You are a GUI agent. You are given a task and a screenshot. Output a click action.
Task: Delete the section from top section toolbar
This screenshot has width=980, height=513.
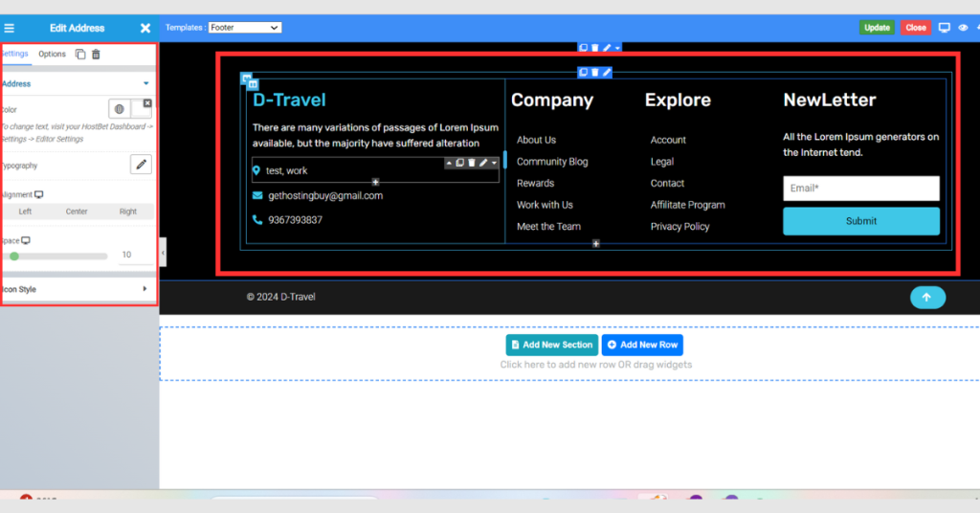click(x=595, y=48)
